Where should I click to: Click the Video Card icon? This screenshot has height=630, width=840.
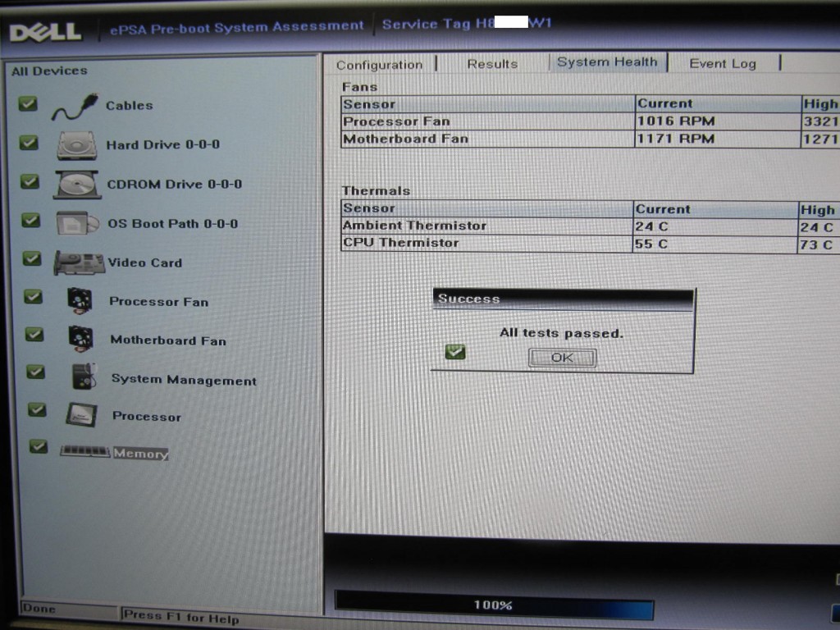coord(80,263)
